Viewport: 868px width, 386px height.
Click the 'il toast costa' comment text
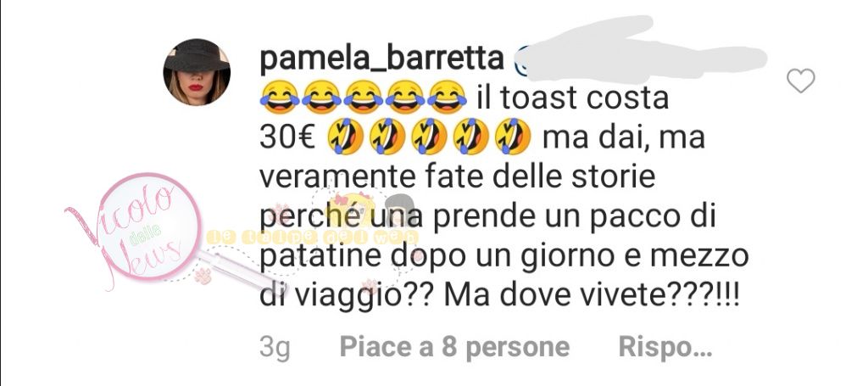click(x=573, y=98)
